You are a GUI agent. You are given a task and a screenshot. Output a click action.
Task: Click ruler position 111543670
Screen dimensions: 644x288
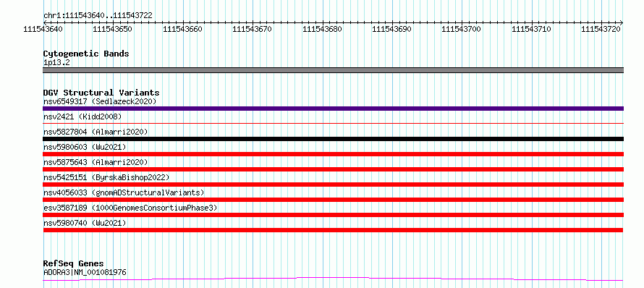[x=253, y=29]
